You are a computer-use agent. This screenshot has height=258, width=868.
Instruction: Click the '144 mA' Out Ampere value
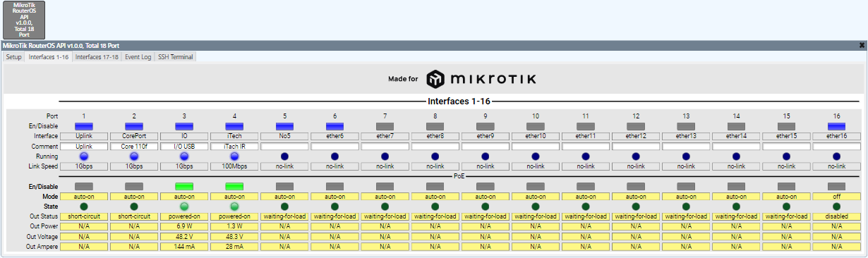(184, 247)
